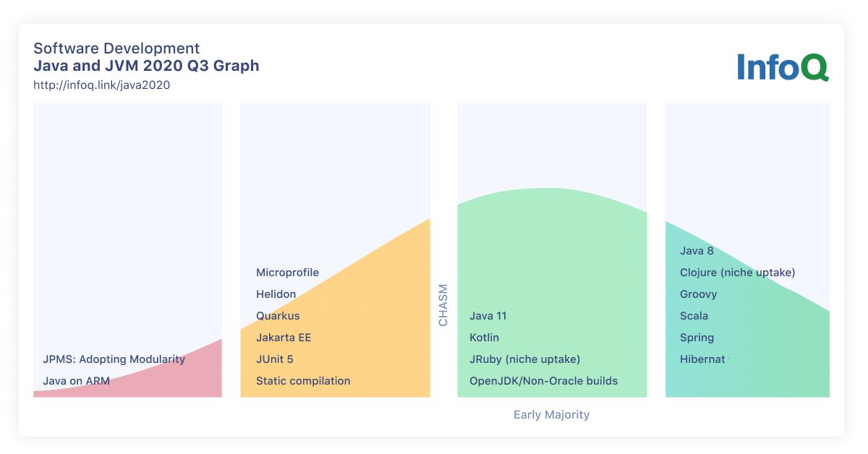Image resolution: width=868 pixels, height=454 pixels.
Task: Click OpenJDK/Non-Oracle builds item
Action: click(543, 381)
